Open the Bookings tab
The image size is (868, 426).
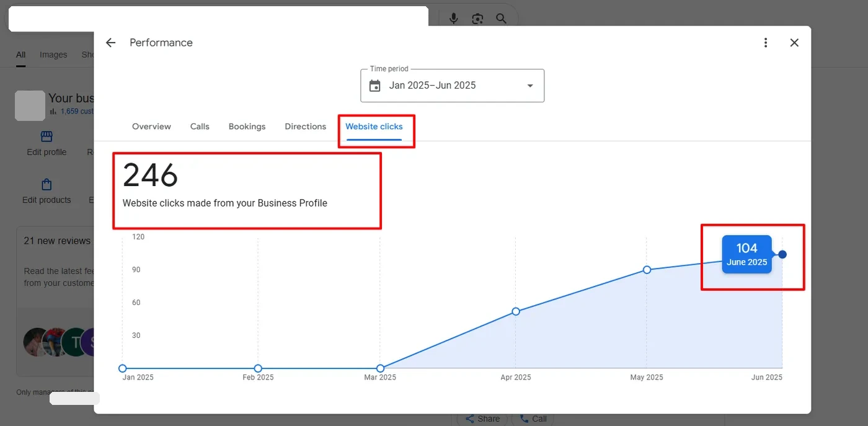pyautogui.click(x=247, y=126)
